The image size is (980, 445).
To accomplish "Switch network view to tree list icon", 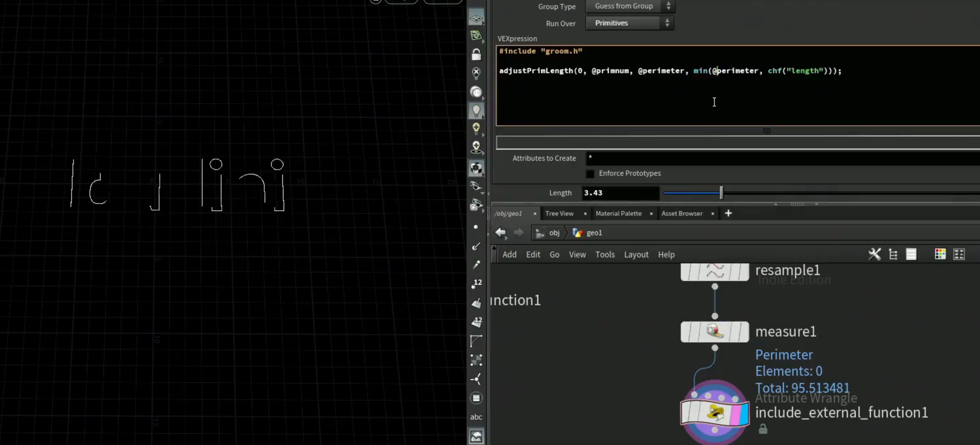I will [893, 254].
